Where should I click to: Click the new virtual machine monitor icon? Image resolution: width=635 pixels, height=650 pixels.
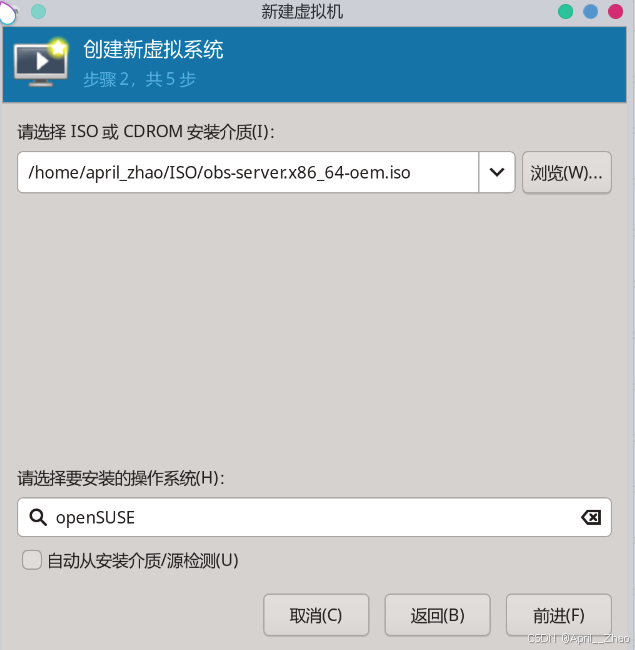tap(41, 63)
